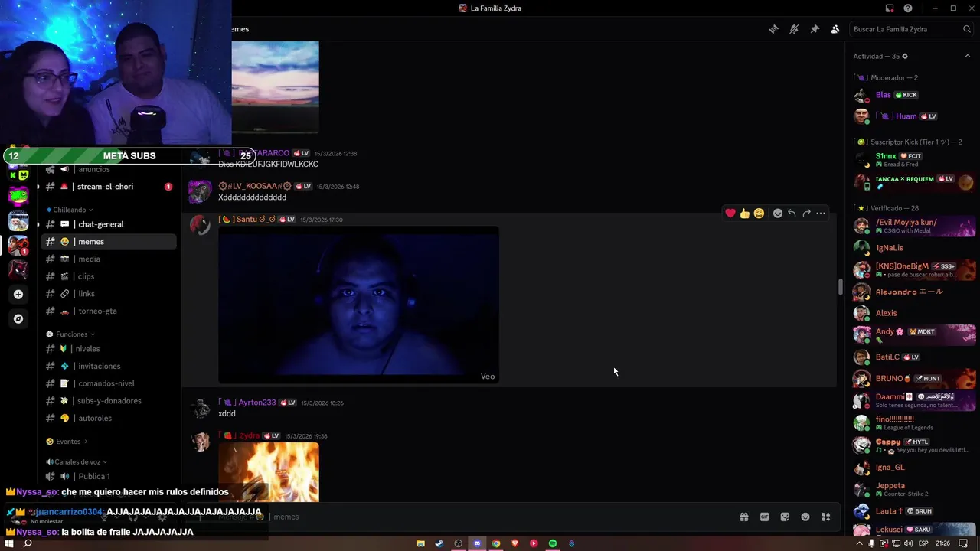980x551 pixels.
Task: Click Zydra username in chat
Action: (x=240, y=435)
